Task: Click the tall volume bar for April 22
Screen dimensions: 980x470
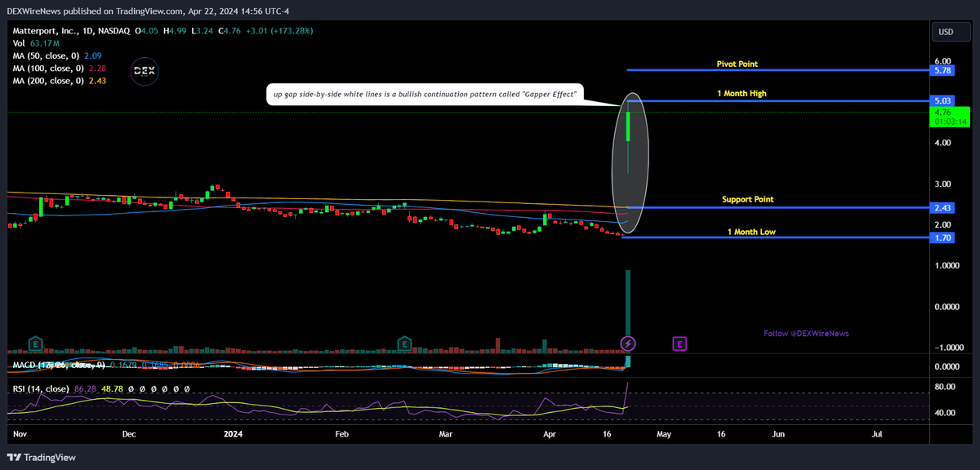Action: [x=628, y=313]
